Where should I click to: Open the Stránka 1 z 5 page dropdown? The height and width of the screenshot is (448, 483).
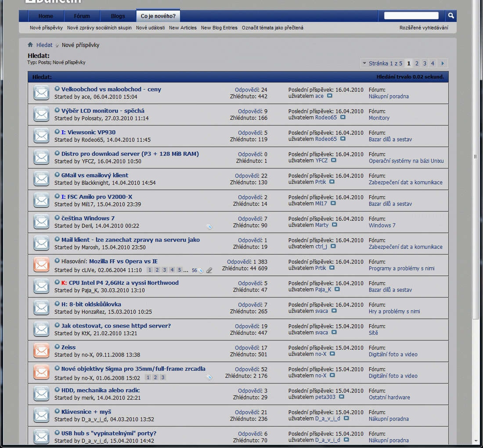[x=364, y=64]
